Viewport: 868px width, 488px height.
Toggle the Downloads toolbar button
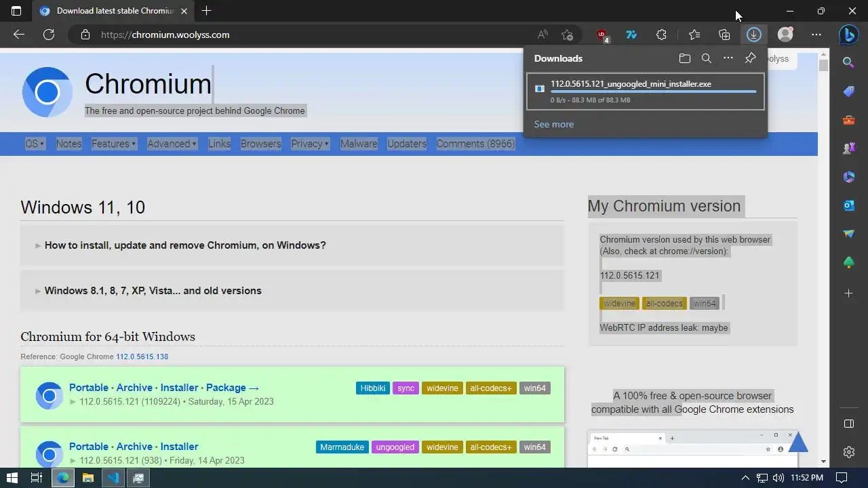[x=754, y=35]
